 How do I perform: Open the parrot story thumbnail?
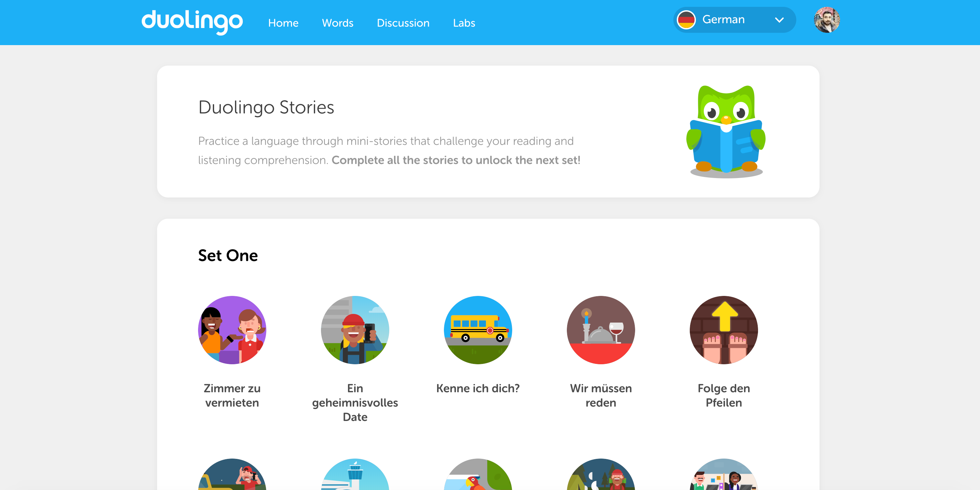478,474
